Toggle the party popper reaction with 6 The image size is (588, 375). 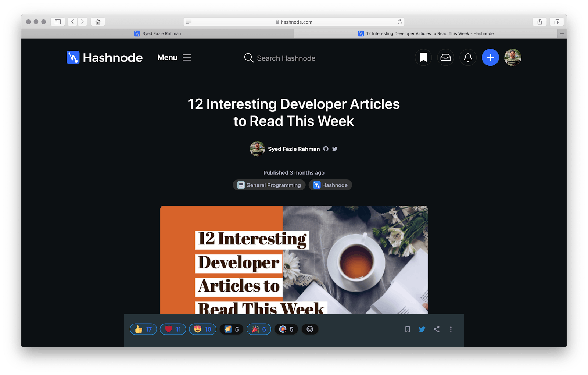point(259,329)
